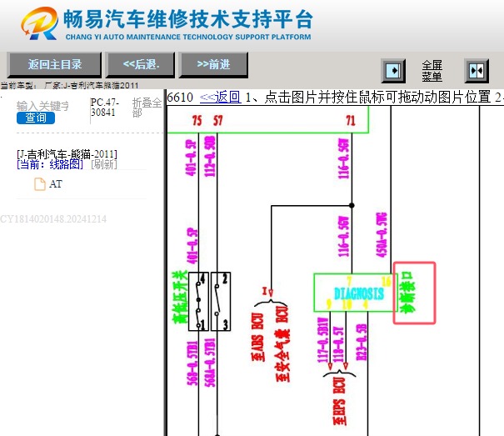Click the blue 查询 search button
This screenshot has height=436, width=504.
(x=36, y=118)
